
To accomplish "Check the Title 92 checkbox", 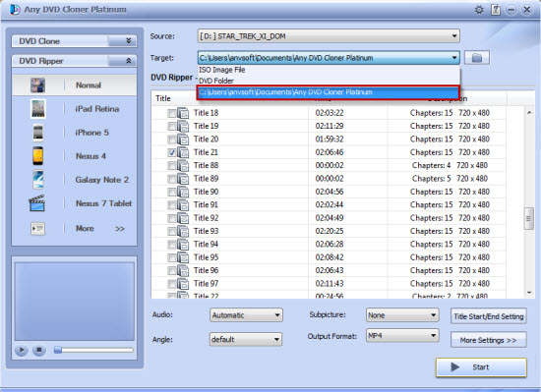I will (x=171, y=218).
